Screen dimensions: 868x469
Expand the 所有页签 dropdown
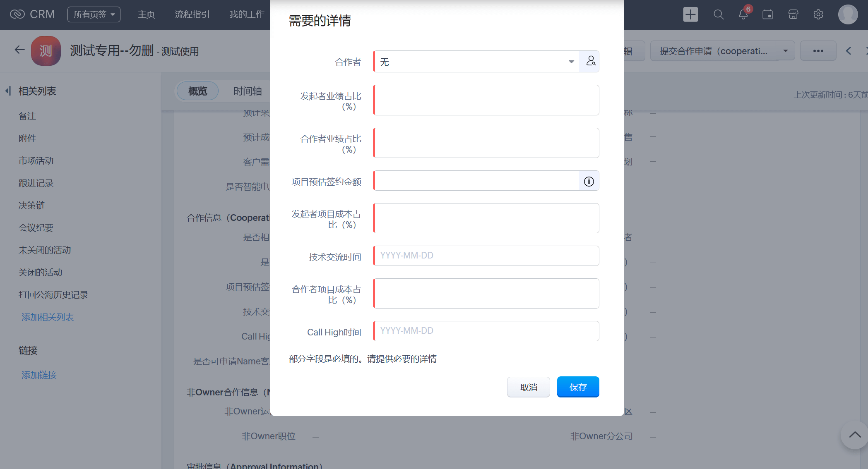pos(94,14)
